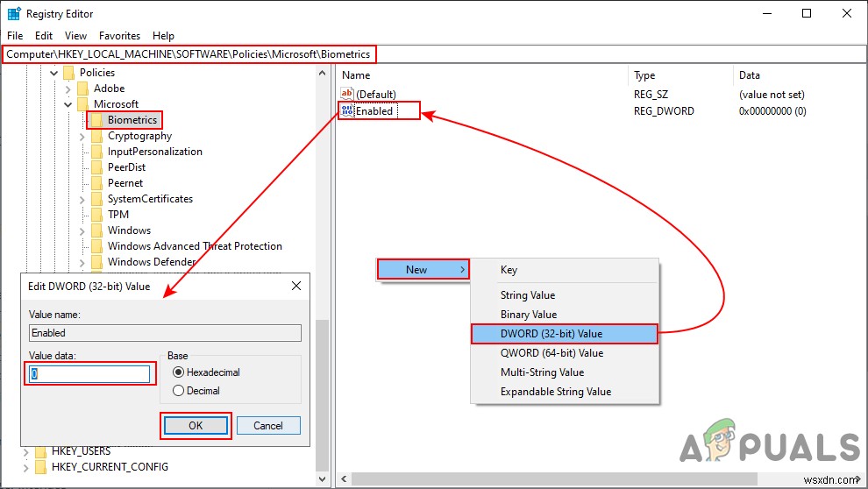The height and width of the screenshot is (489, 868).
Task: Confirm the DWORD edit with OK
Action: coord(196,425)
